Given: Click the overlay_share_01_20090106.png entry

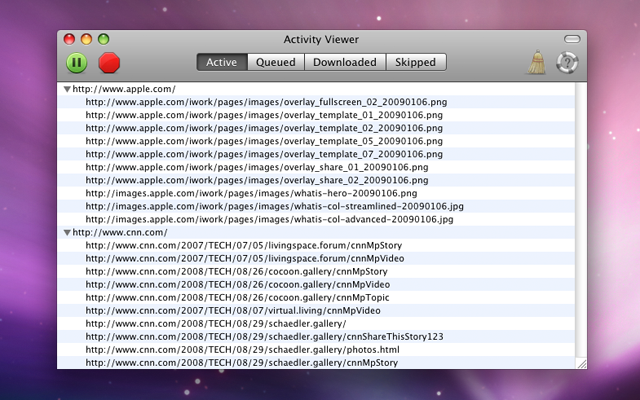Looking at the screenshot, I should click(256, 167).
